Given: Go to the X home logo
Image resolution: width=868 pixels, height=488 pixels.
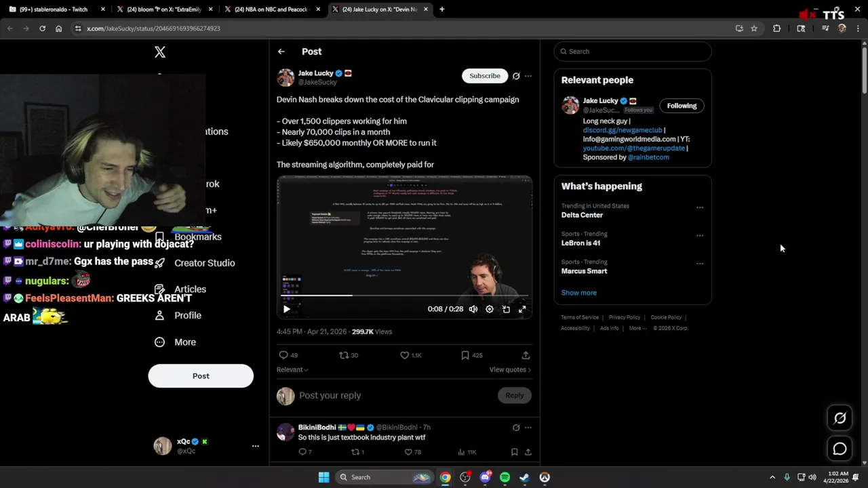Looking at the screenshot, I should [160, 52].
